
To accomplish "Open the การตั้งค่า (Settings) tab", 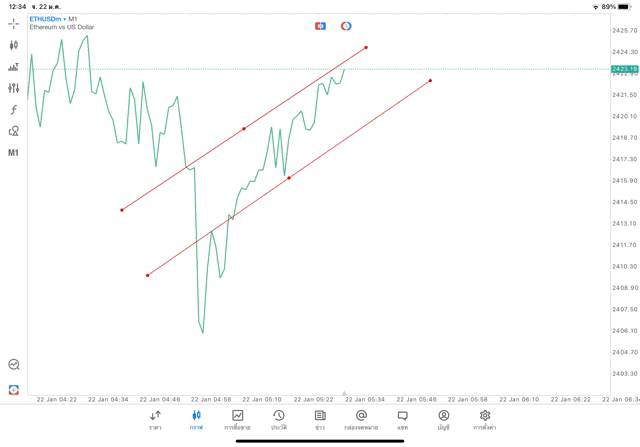I will [x=485, y=420].
